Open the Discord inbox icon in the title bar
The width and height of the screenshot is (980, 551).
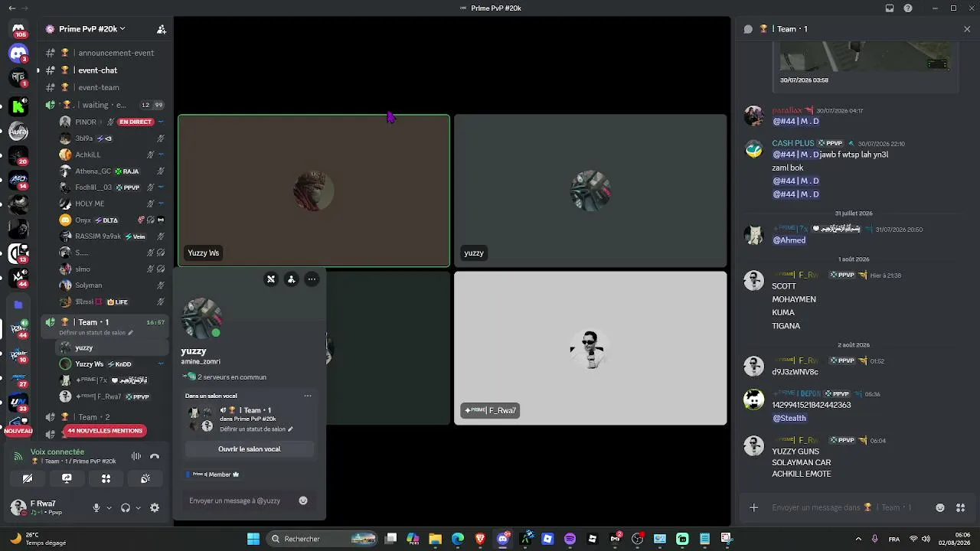[890, 8]
